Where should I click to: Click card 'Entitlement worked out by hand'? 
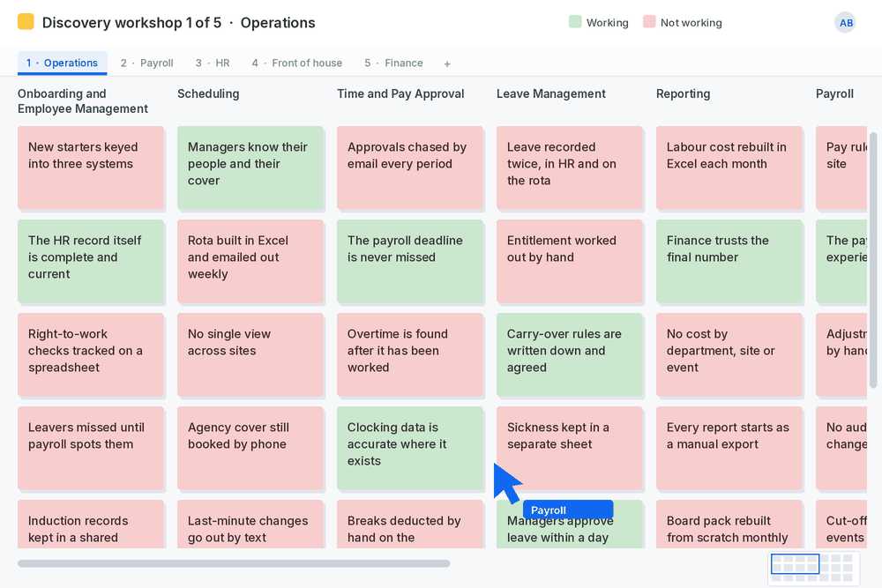(x=569, y=261)
